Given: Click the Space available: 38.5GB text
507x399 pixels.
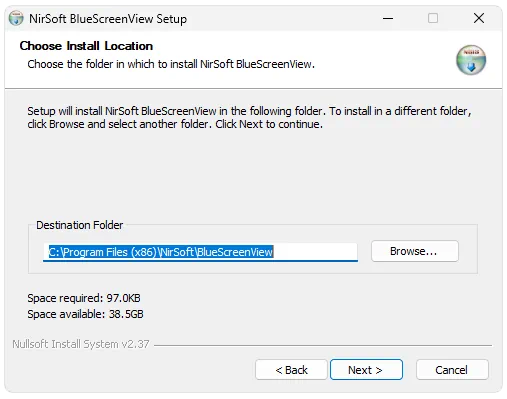Looking at the screenshot, I should [85, 314].
